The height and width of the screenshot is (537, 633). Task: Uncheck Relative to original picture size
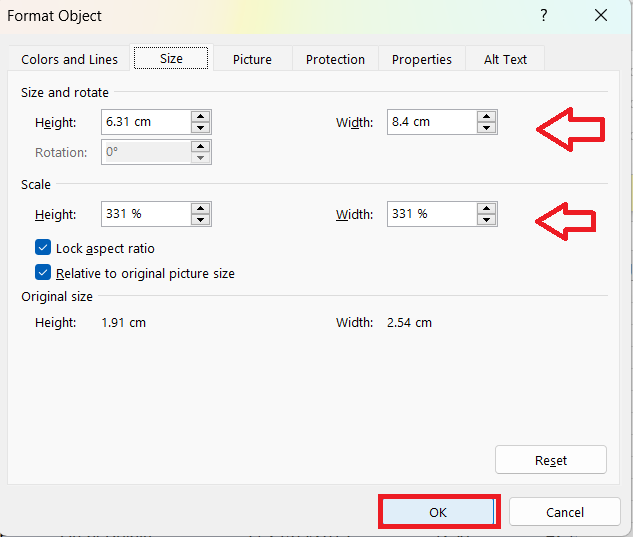click(x=43, y=273)
